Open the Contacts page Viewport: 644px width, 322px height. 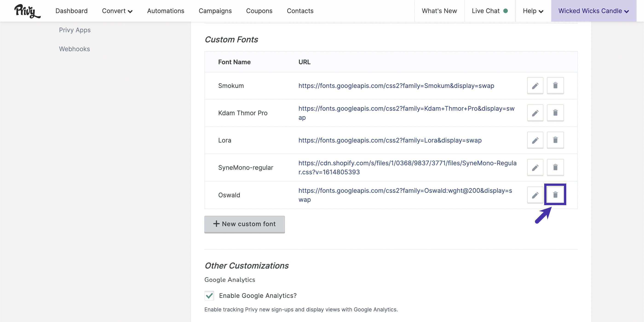tap(300, 11)
